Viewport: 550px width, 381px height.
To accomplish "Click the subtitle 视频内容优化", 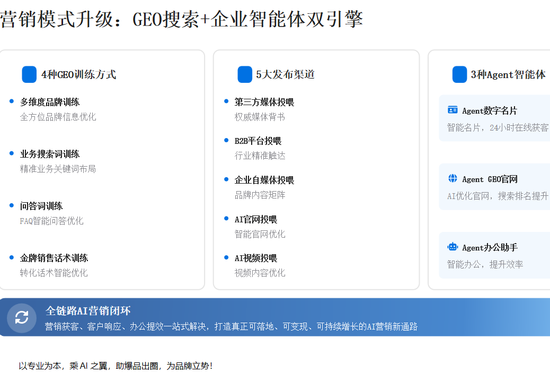I will [260, 273].
